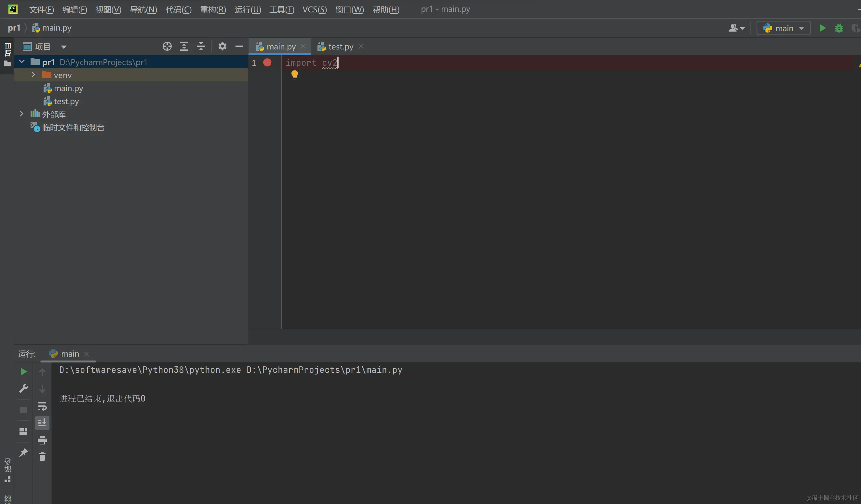
Task: Expand the 外部库 node
Action: (x=21, y=114)
